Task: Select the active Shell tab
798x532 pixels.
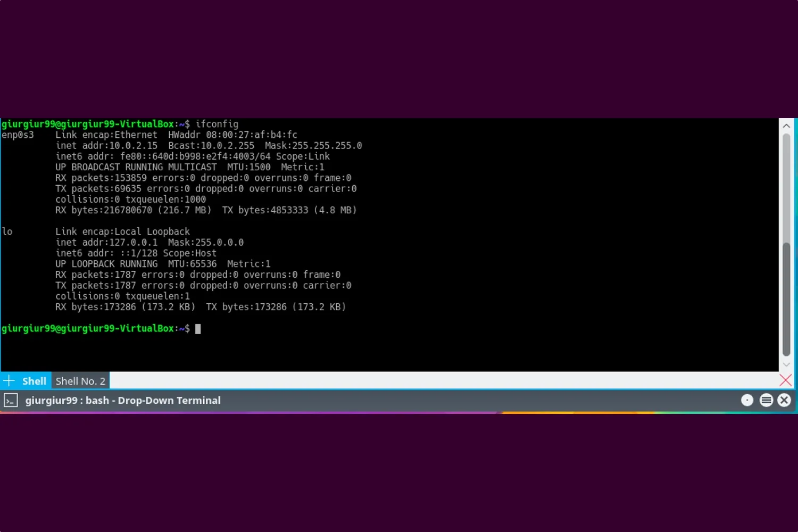Action: 34,380
